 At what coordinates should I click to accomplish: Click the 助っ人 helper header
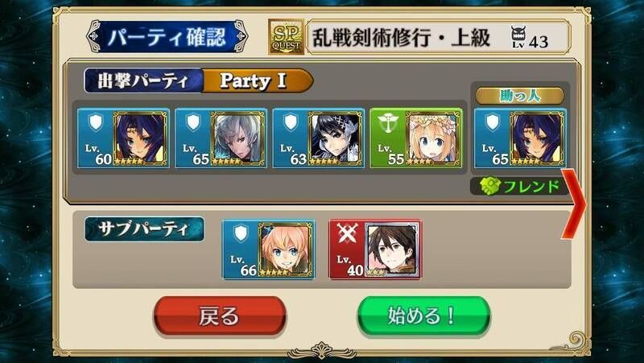point(520,96)
